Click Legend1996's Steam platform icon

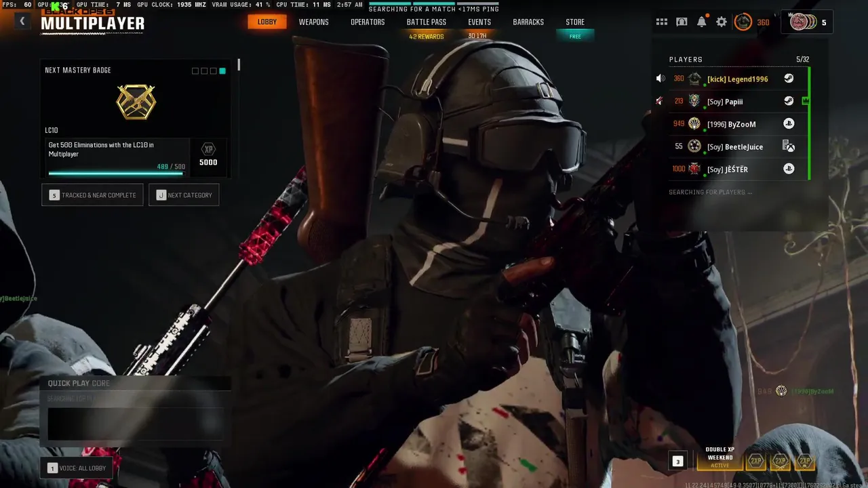789,79
